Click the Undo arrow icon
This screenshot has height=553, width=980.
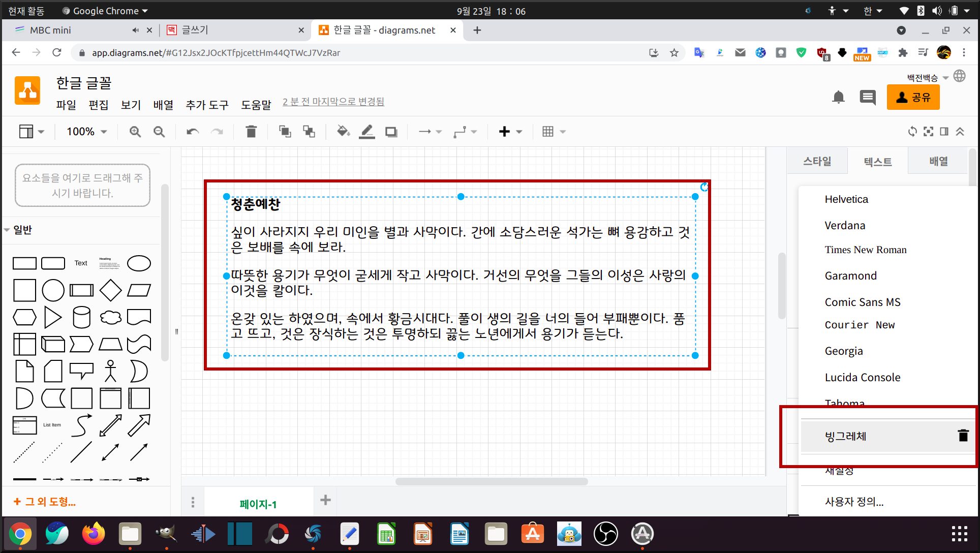(x=193, y=132)
